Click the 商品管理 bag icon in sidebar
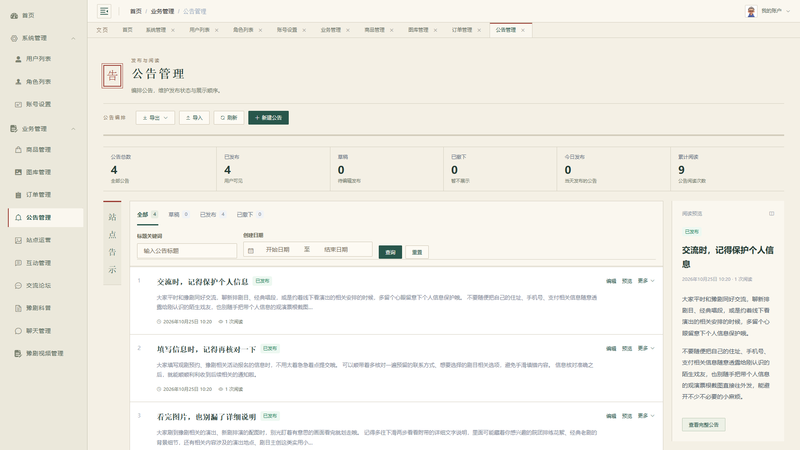Image resolution: width=800 pixels, height=450 pixels. [x=18, y=149]
